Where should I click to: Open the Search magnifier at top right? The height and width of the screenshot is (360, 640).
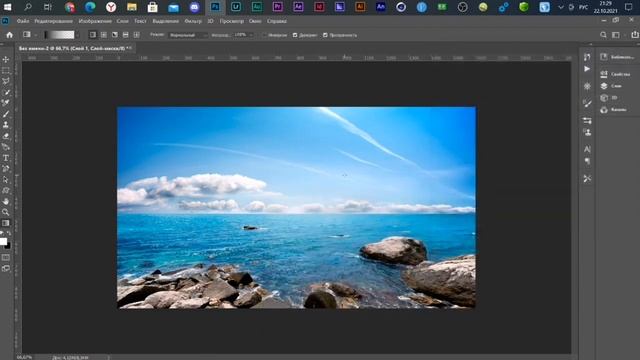point(603,35)
